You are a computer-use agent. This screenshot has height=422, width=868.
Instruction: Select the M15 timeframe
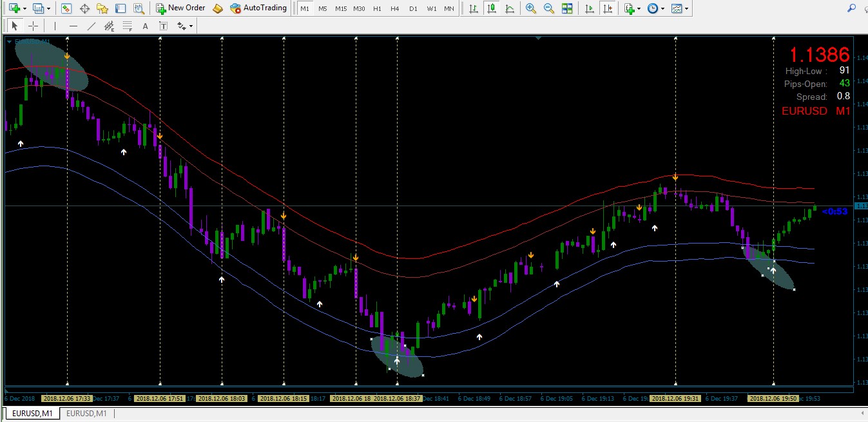(341, 9)
